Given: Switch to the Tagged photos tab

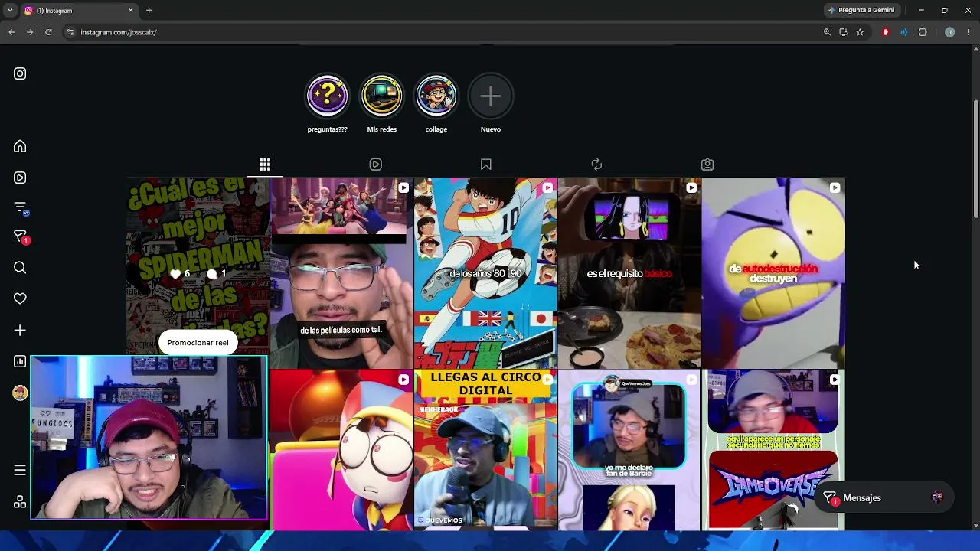Looking at the screenshot, I should (x=707, y=165).
